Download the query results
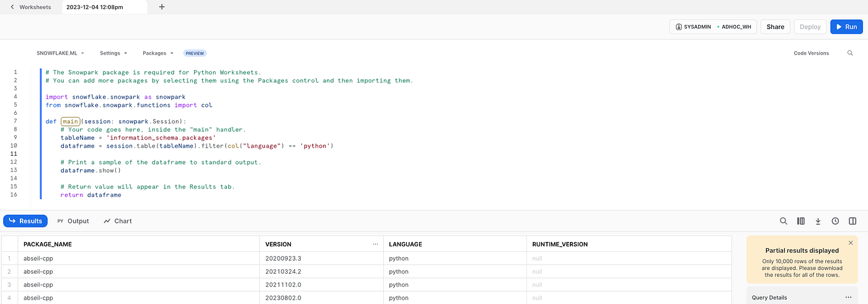Screen dimensions: 868x304 [818, 221]
